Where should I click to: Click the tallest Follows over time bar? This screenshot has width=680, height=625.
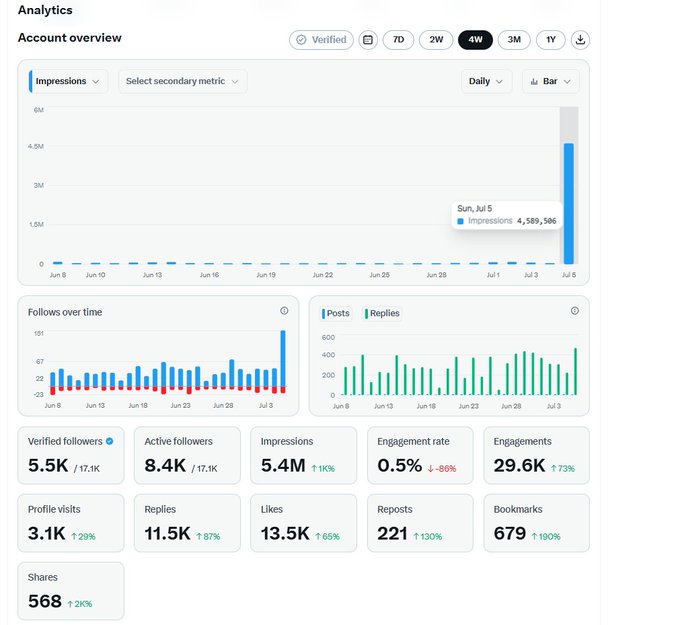tap(283, 358)
